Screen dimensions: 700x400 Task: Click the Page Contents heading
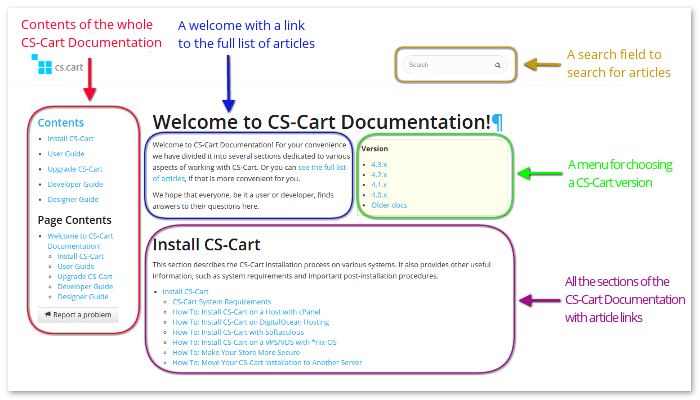pyautogui.click(x=75, y=220)
